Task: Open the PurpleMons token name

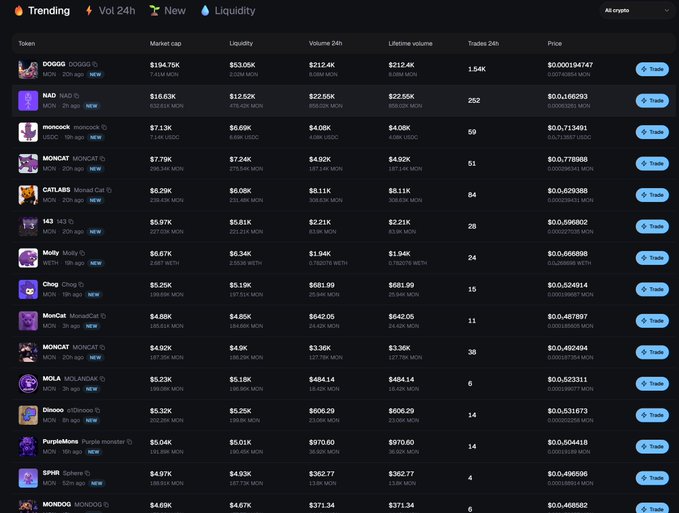Action: point(60,442)
